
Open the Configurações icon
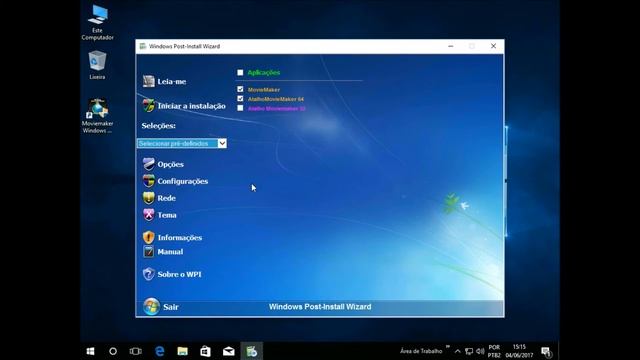tap(149, 181)
